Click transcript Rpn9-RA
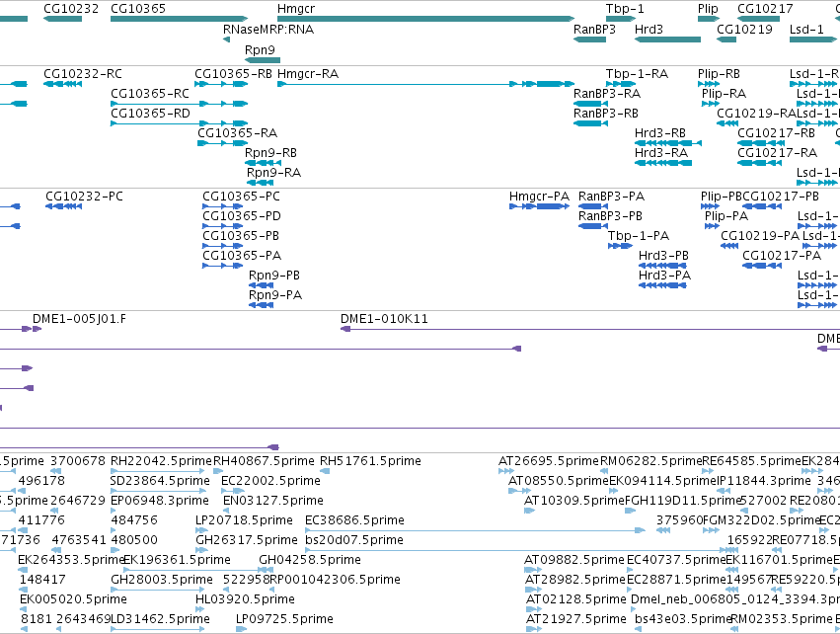This screenshot has height=634, width=840. 273,173
